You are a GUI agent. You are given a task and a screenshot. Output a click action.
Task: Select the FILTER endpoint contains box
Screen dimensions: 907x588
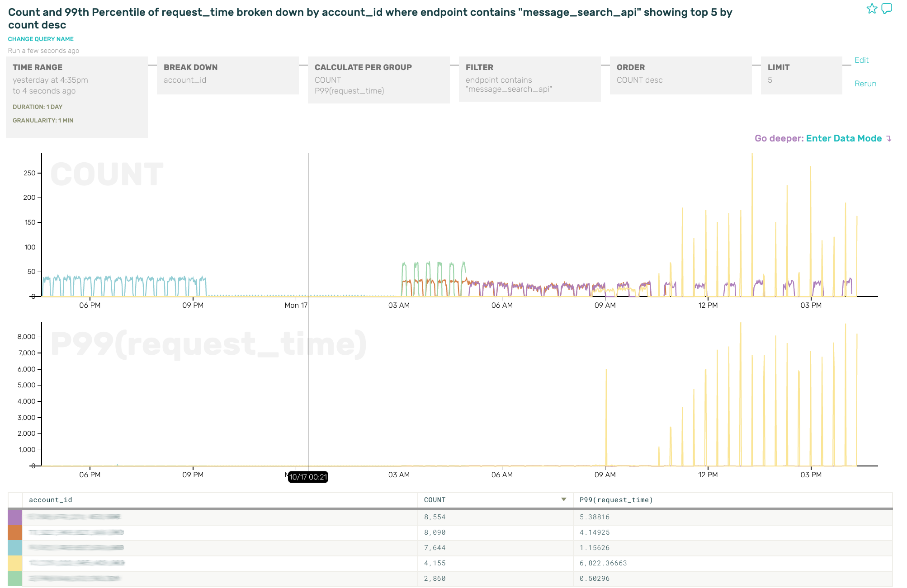tap(529, 79)
